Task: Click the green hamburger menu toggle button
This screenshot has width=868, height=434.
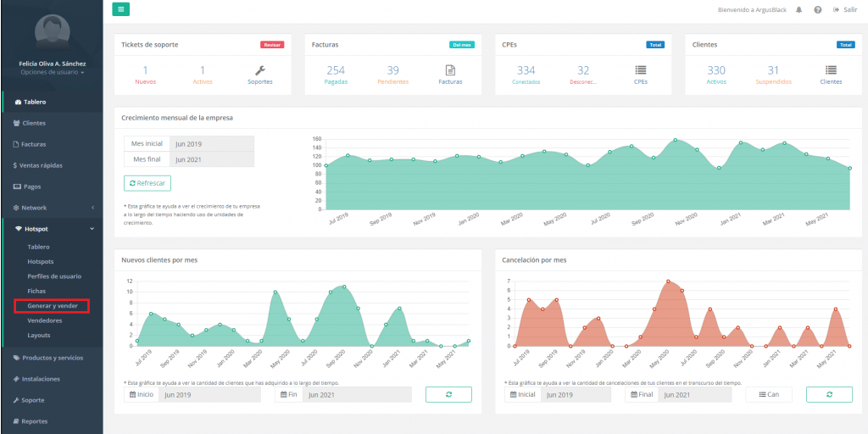Action: click(121, 9)
